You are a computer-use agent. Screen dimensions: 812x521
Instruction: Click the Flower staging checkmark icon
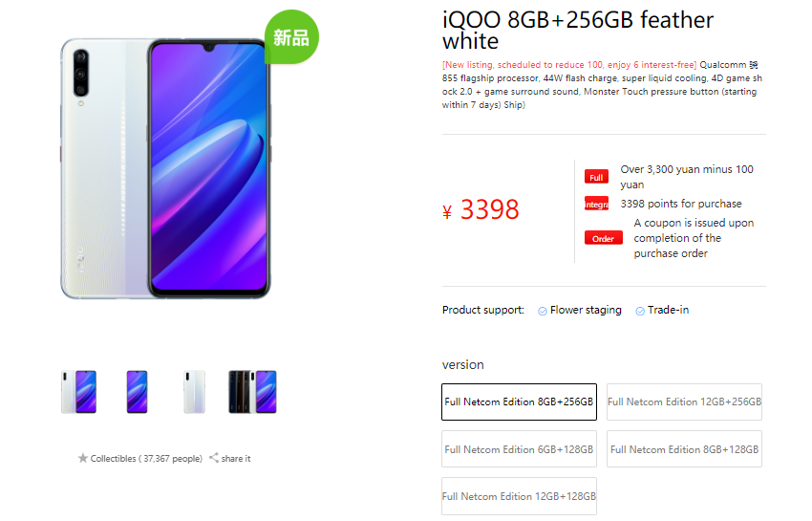click(543, 311)
